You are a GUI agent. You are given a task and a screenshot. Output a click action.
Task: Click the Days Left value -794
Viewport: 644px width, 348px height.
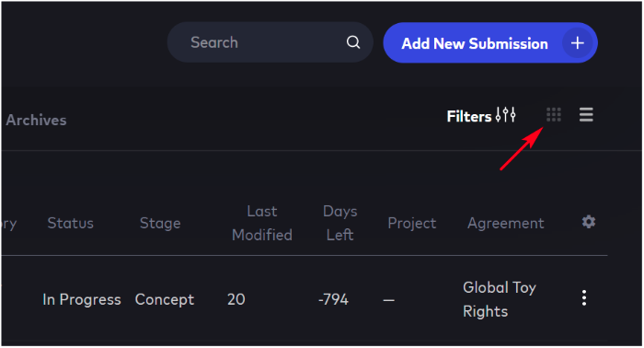[333, 299]
